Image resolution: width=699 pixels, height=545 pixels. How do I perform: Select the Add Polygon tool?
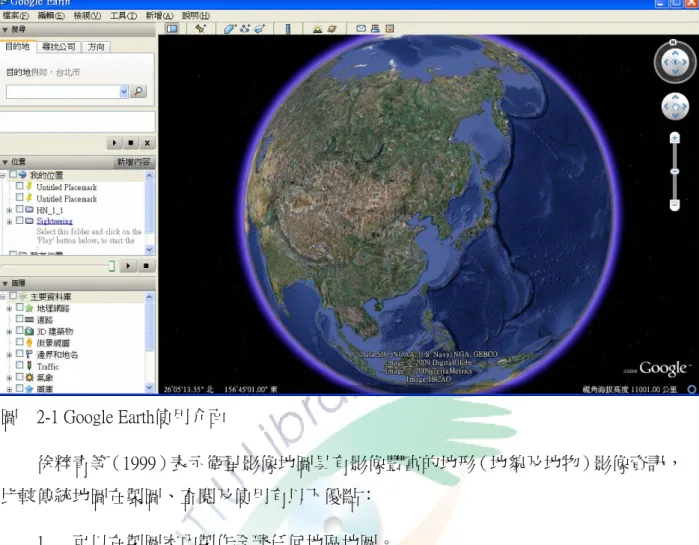tap(230, 29)
